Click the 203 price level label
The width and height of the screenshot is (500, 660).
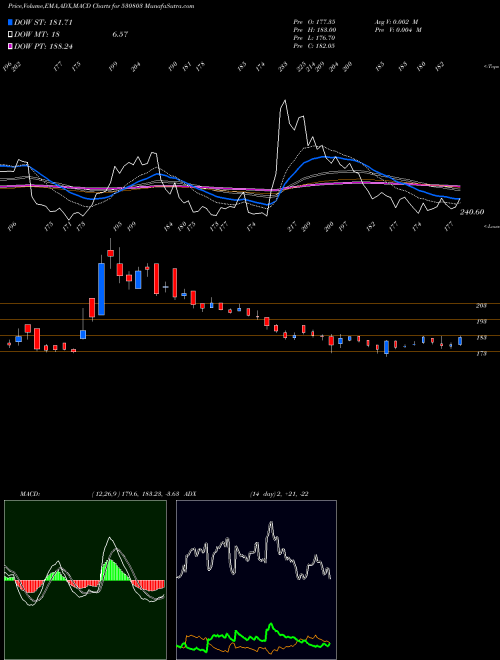(x=481, y=306)
